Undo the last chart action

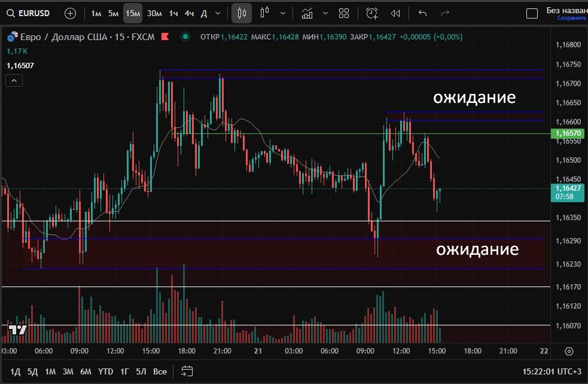423,13
